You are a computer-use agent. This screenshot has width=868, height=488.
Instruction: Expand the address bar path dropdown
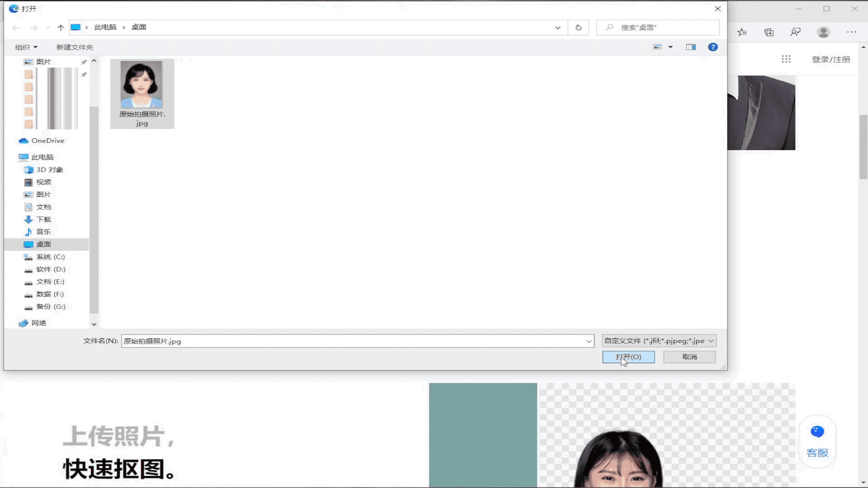click(557, 28)
